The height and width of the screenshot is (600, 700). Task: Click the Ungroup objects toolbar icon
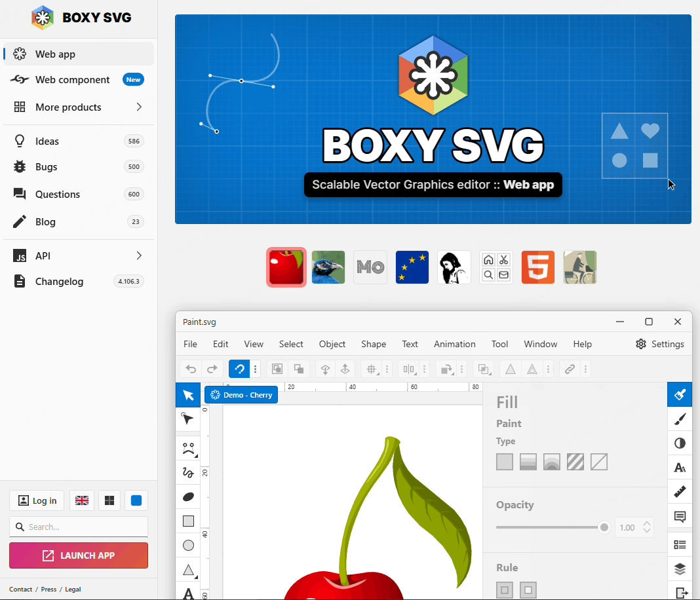299,369
